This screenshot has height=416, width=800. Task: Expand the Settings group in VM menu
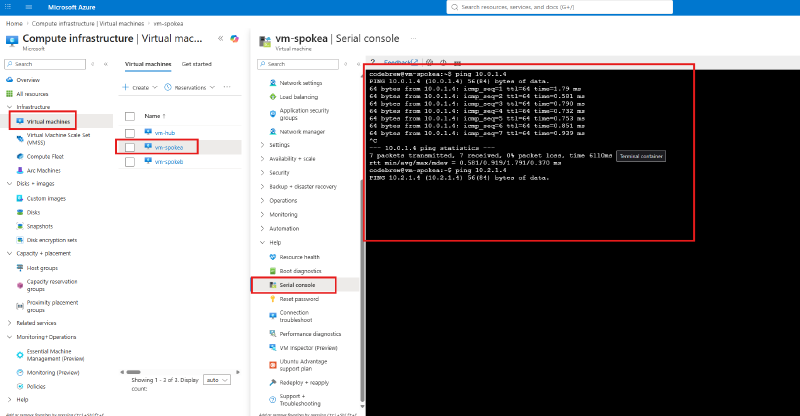coord(263,145)
